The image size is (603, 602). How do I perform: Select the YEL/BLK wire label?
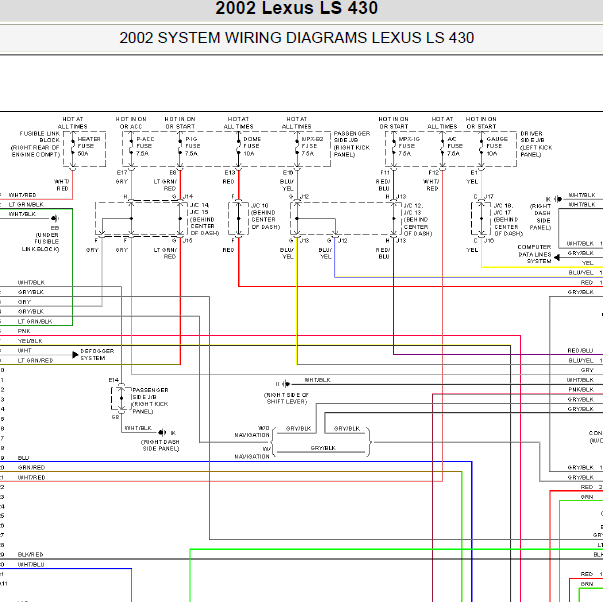30,341
